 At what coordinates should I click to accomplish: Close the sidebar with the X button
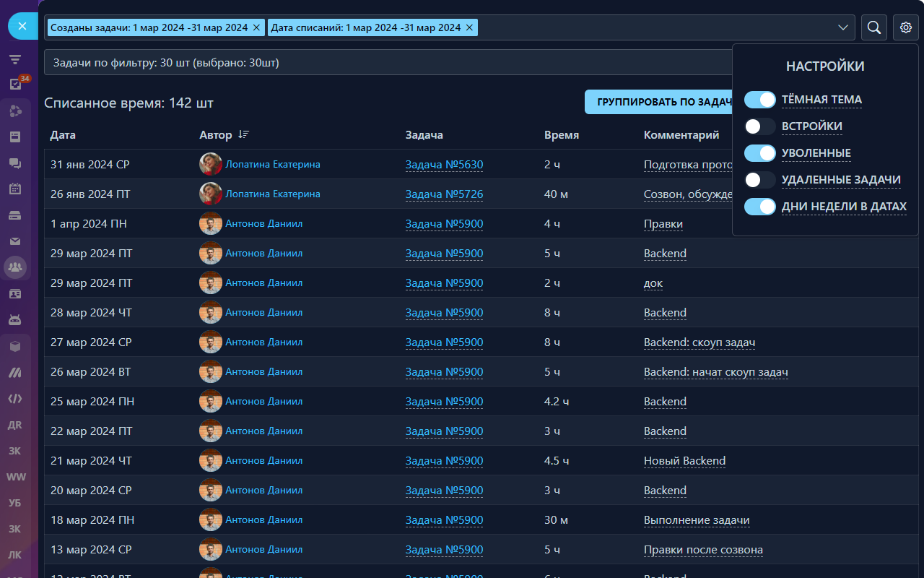22,26
